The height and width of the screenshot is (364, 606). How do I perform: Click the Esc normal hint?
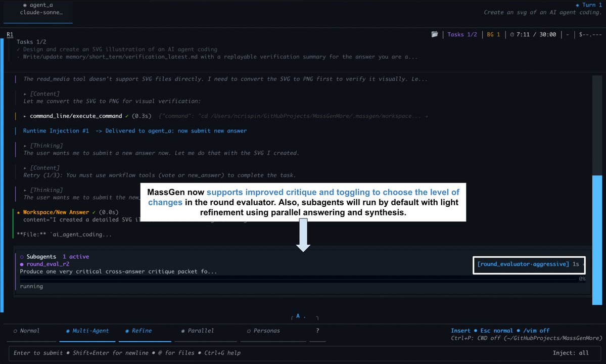[x=496, y=331]
